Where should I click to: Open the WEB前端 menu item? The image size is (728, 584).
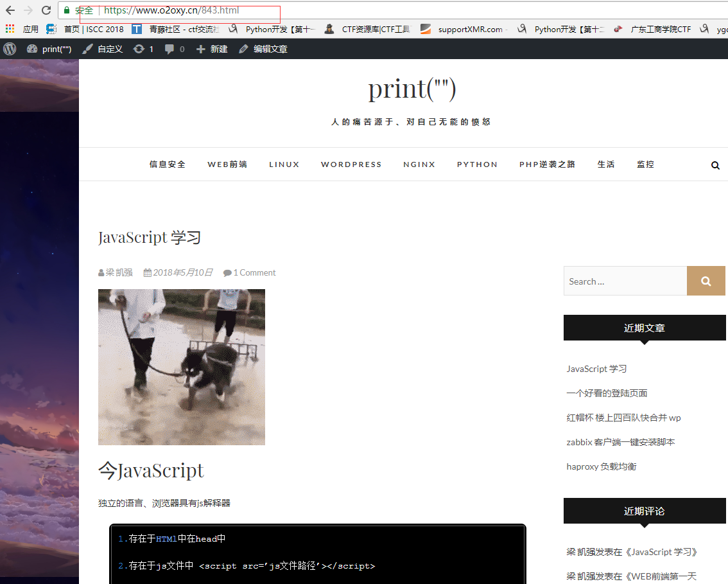[x=227, y=164]
